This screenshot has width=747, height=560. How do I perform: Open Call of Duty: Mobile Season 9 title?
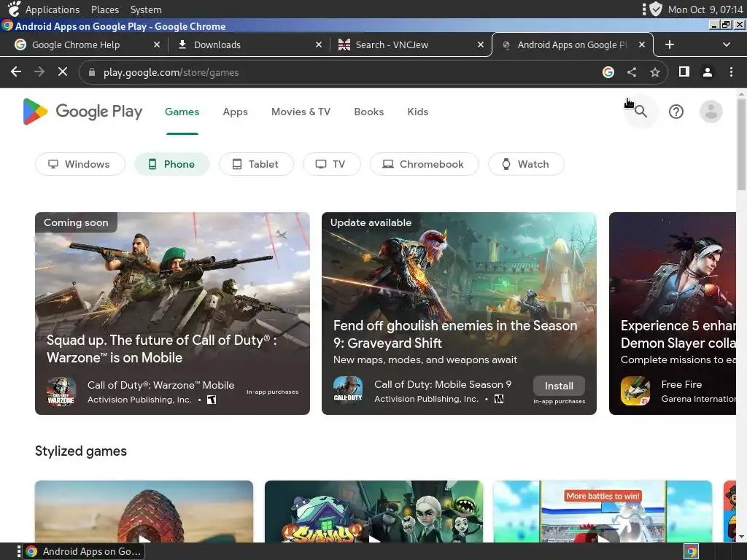tap(443, 384)
